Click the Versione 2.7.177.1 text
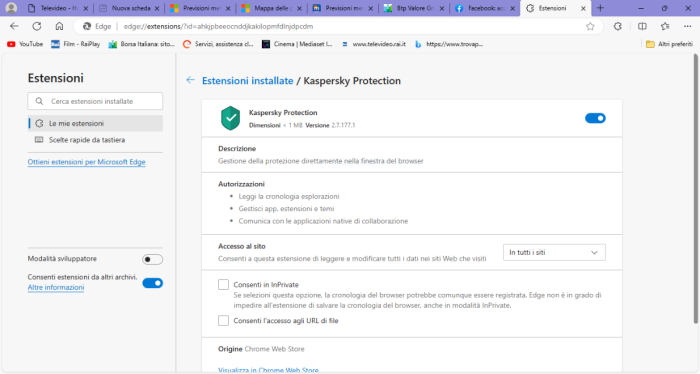 (x=330, y=125)
